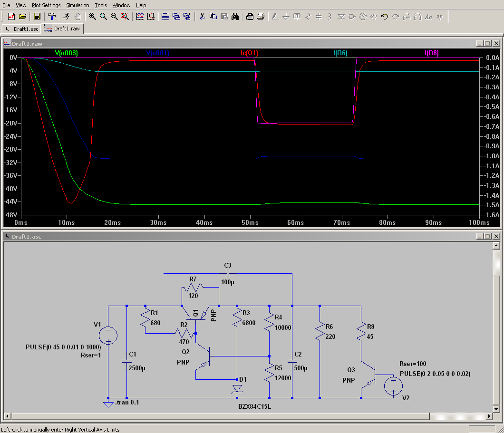Viewport: 504px width, 433px height.
Task: Click the Cut scissors icon
Action: click(x=202, y=16)
